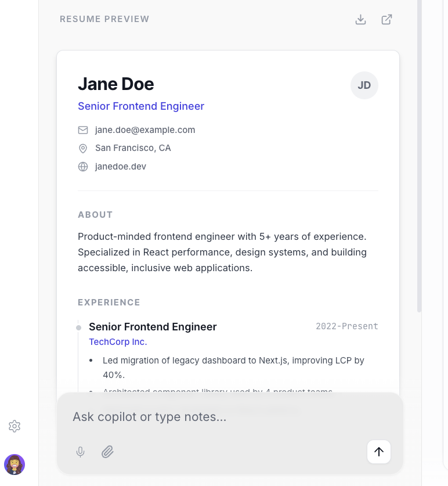
Task: Open the settings gear
Action: 14,426
